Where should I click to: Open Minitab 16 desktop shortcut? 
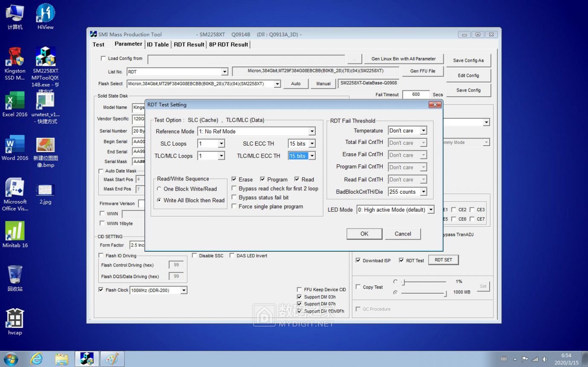(15, 232)
